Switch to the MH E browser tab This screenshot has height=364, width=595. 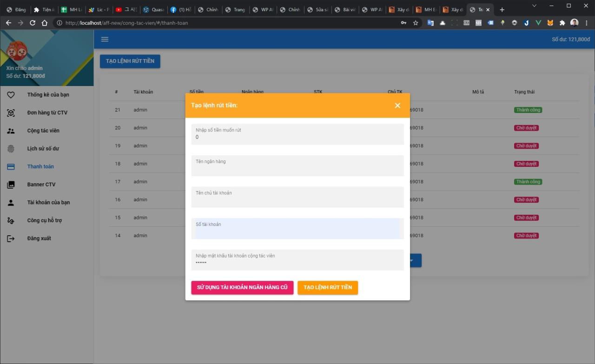(x=426, y=9)
